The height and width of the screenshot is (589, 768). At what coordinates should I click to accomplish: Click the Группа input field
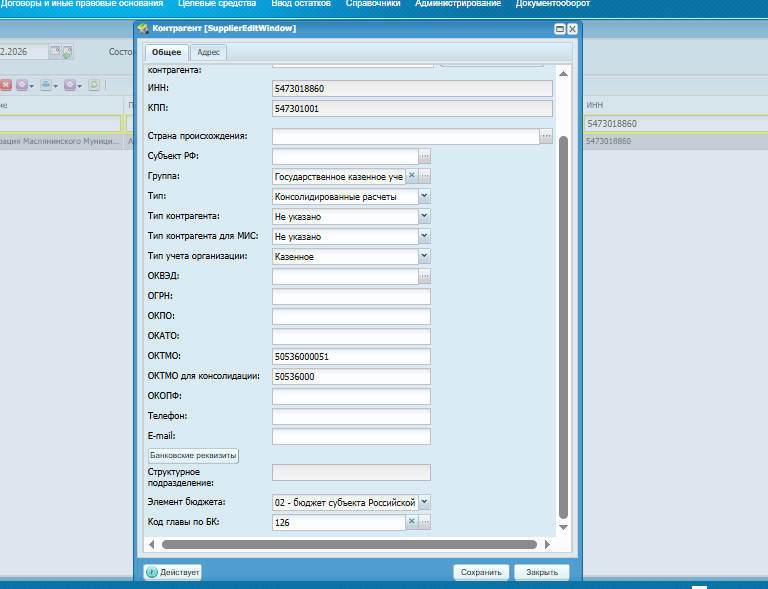tap(339, 176)
